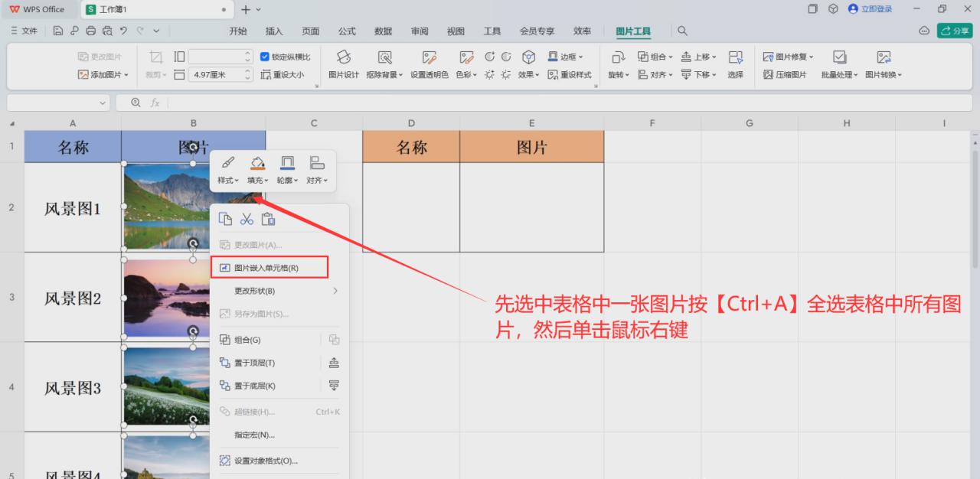Choose 设置对象格式(O)... in context menu
980x479 pixels.
tap(279, 461)
